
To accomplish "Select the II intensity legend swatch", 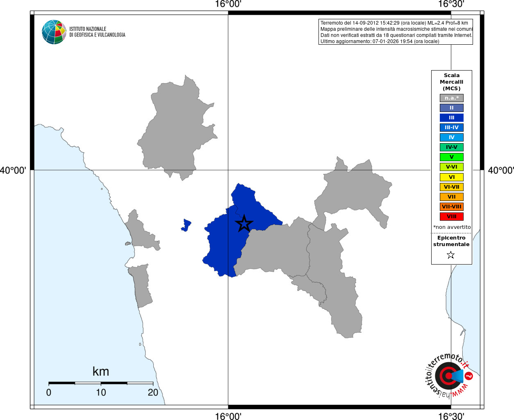I will (452, 108).
